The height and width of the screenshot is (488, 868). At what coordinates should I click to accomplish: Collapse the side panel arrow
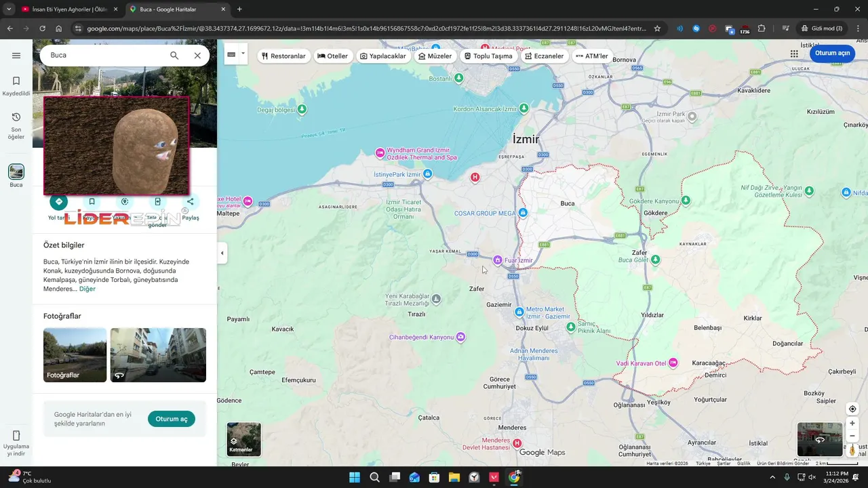[222, 253]
